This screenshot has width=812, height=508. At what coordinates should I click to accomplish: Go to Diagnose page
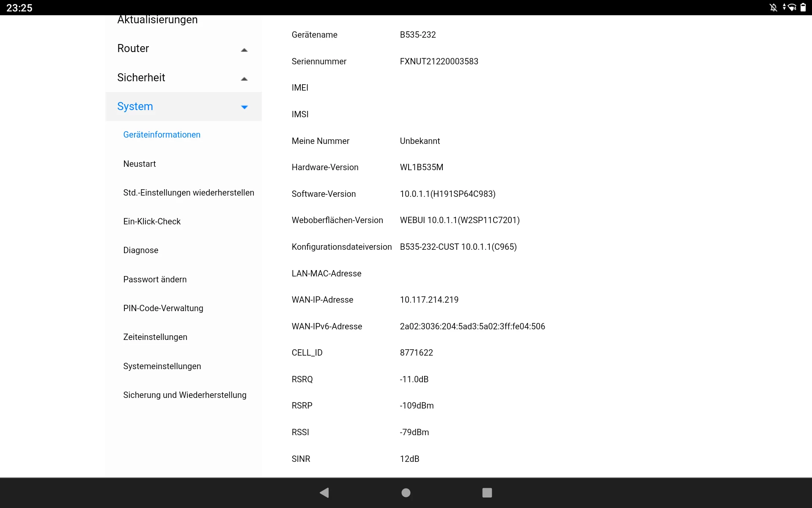point(140,250)
